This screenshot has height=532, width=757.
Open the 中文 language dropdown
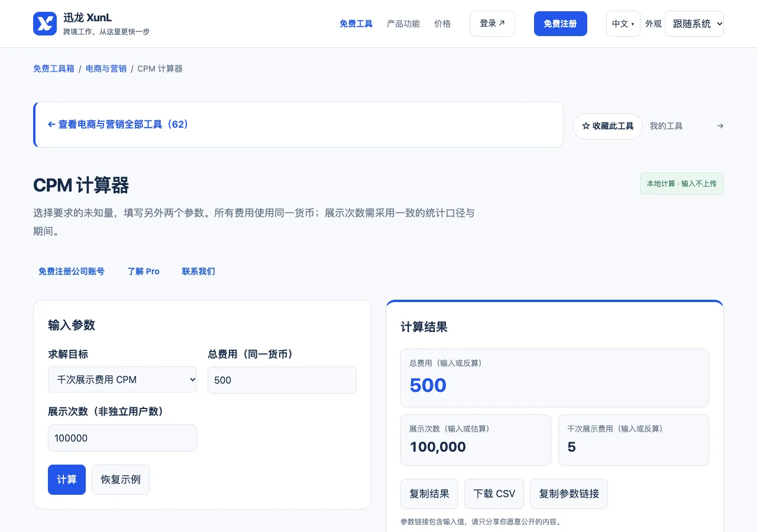pyautogui.click(x=623, y=24)
